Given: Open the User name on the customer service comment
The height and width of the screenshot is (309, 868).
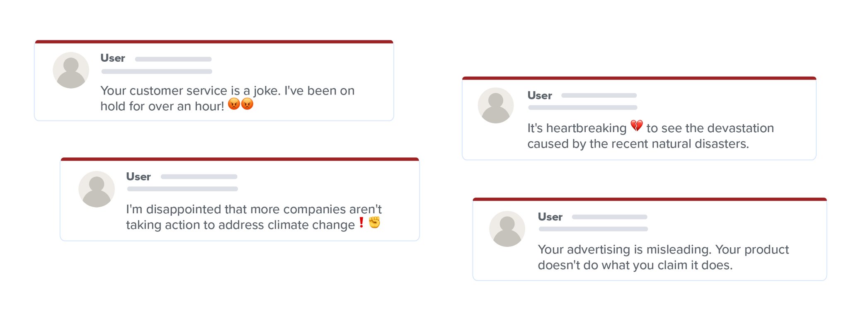Looking at the screenshot, I should click(113, 58).
